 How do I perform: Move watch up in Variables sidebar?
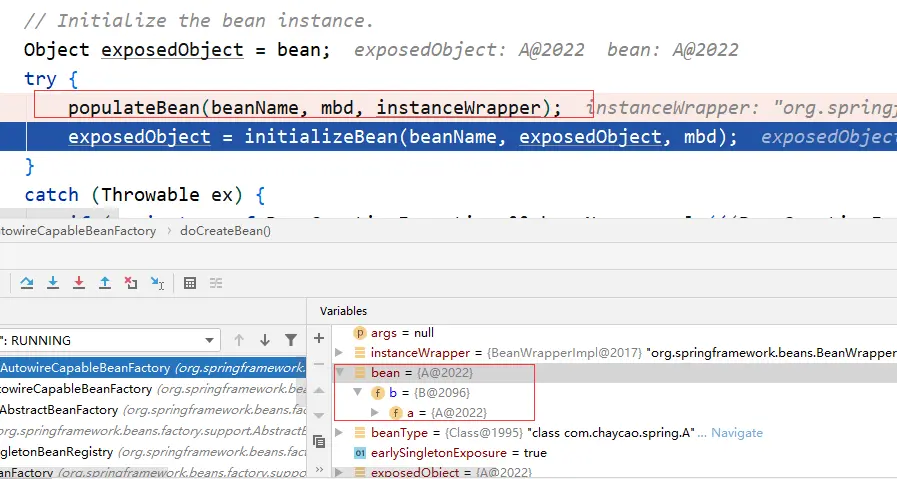pos(319,390)
